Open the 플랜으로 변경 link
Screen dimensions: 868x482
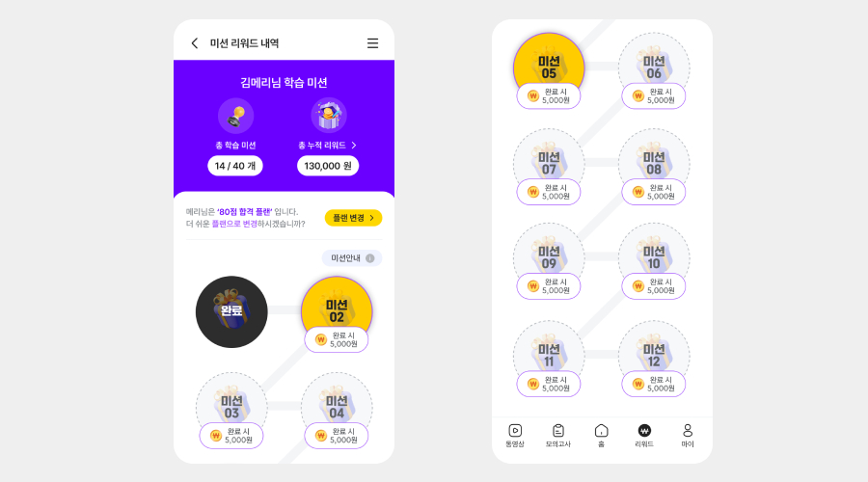[234, 224]
